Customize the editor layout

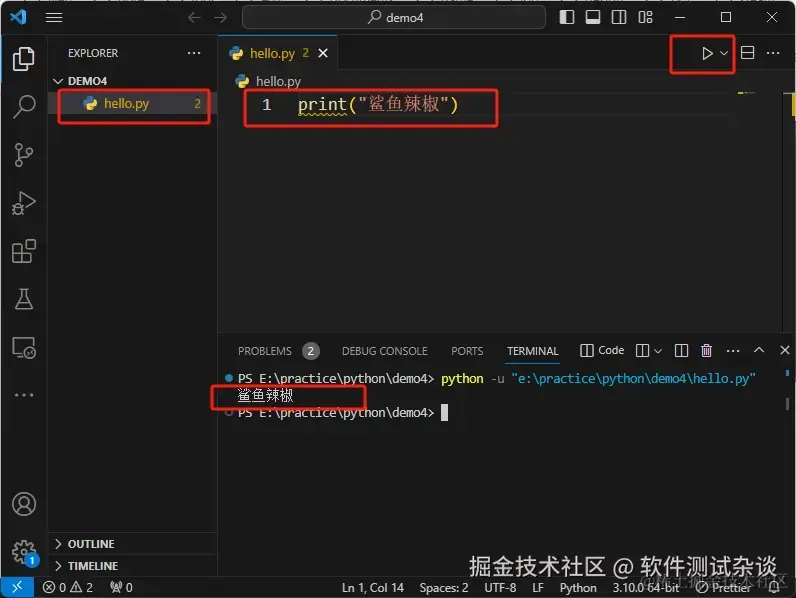pyautogui.click(x=645, y=17)
